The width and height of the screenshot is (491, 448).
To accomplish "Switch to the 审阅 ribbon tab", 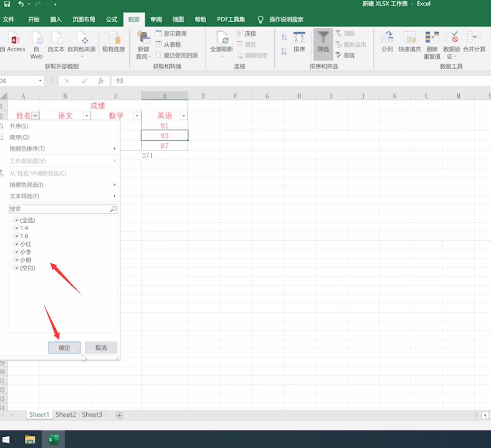I will [156, 20].
